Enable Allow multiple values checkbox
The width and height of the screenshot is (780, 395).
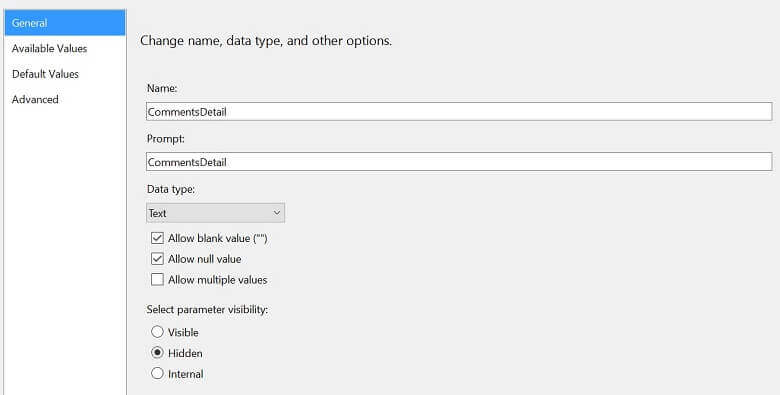tap(157, 280)
